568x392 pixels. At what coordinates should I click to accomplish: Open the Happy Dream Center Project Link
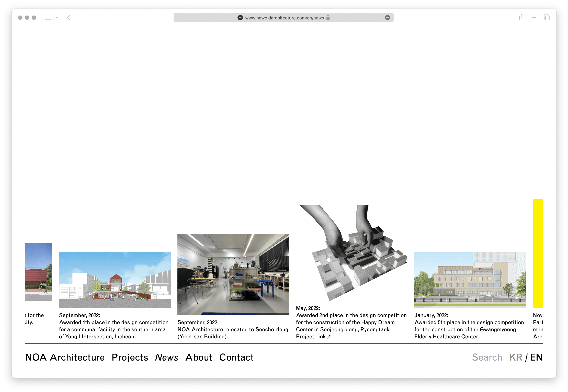[313, 337]
